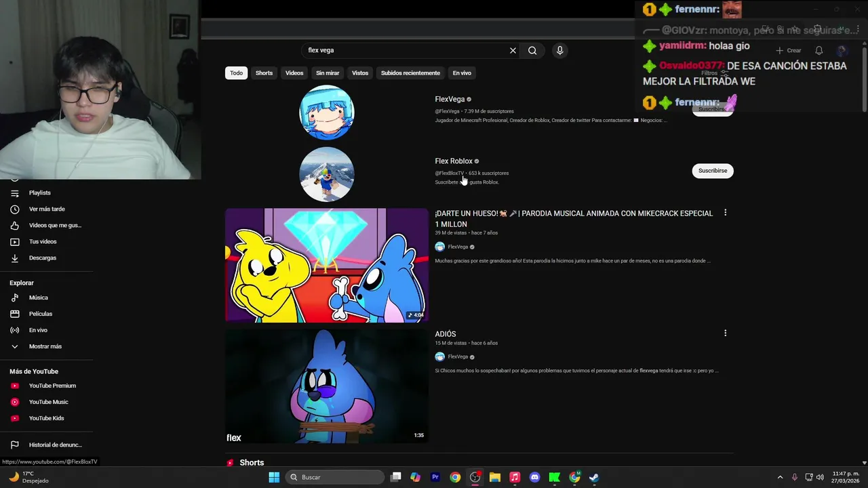Open the OBS Studio taskbar icon
The width and height of the screenshot is (868, 488).
point(475,477)
